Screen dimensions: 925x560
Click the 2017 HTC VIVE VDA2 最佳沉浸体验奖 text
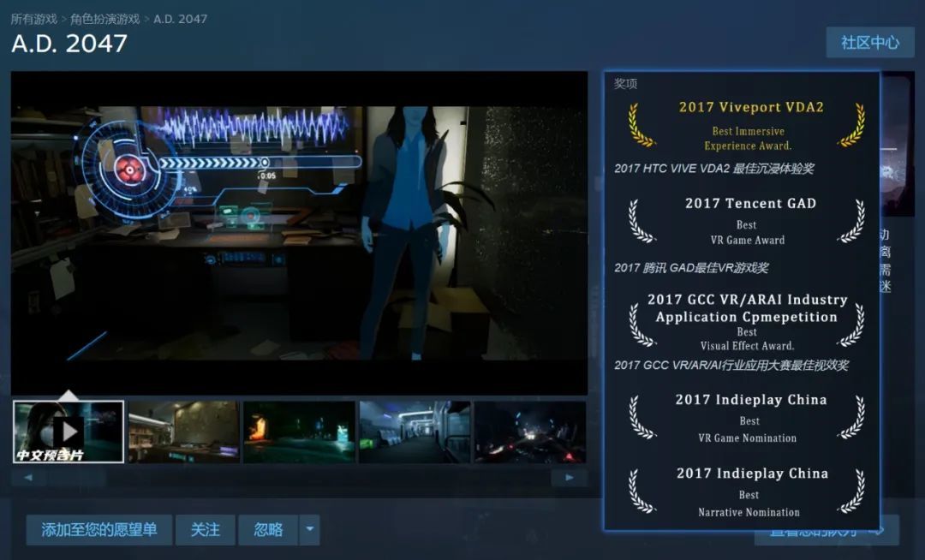(713, 169)
